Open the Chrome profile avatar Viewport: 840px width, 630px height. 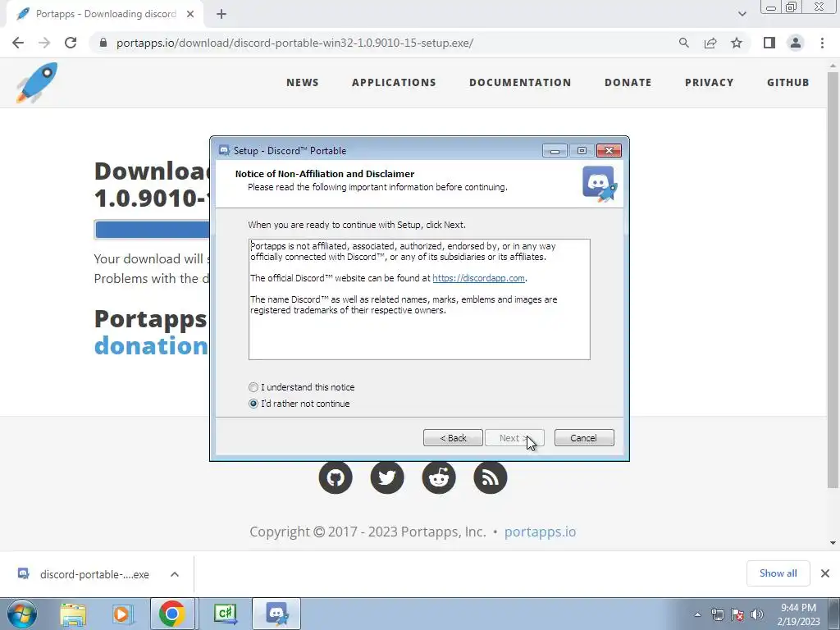(x=796, y=43)
